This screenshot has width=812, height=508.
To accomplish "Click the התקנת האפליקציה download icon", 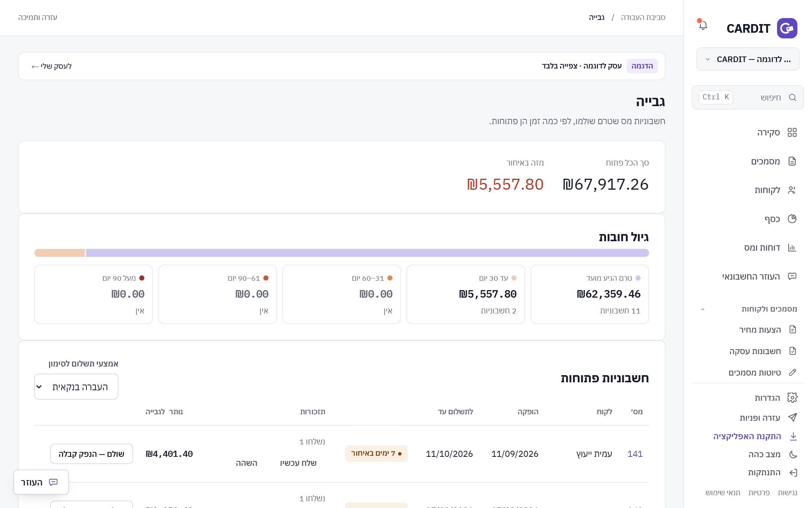I will click(x=793, y=436).
